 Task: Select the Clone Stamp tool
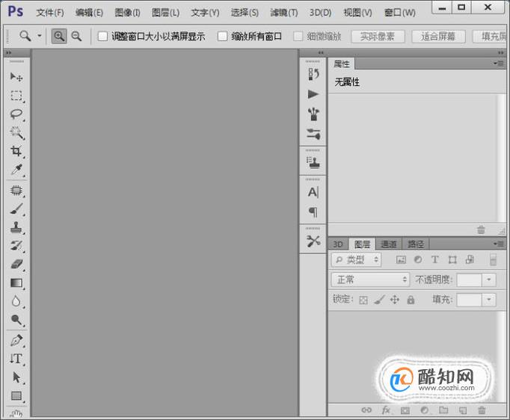point(16,228)
